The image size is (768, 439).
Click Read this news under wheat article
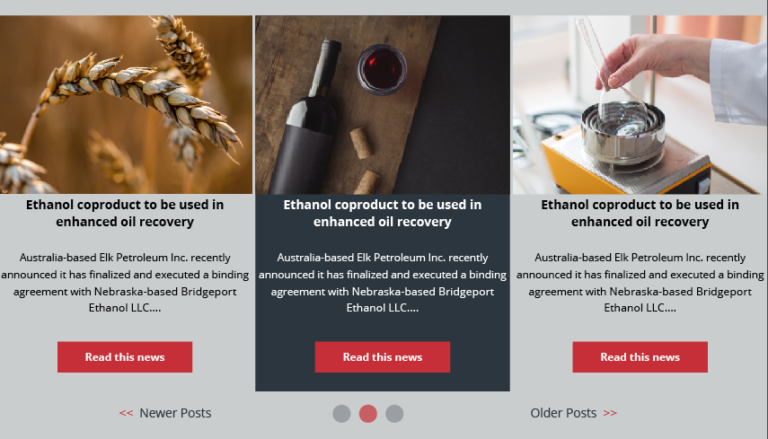pos(125,357)
